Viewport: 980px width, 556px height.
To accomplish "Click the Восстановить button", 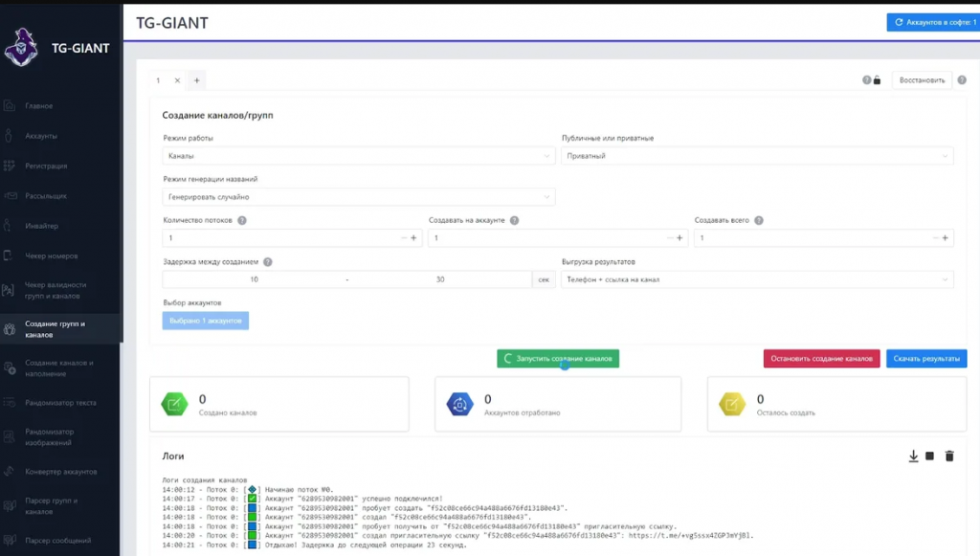I will click(922, 80).
